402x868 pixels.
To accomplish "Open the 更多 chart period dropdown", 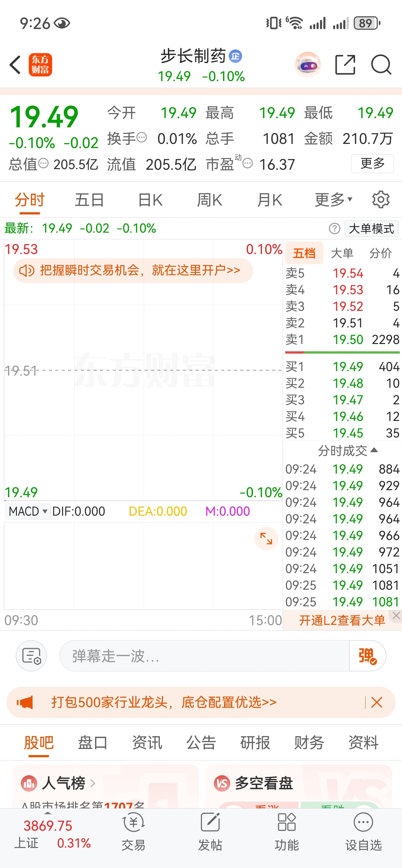I will click(334, 200).
